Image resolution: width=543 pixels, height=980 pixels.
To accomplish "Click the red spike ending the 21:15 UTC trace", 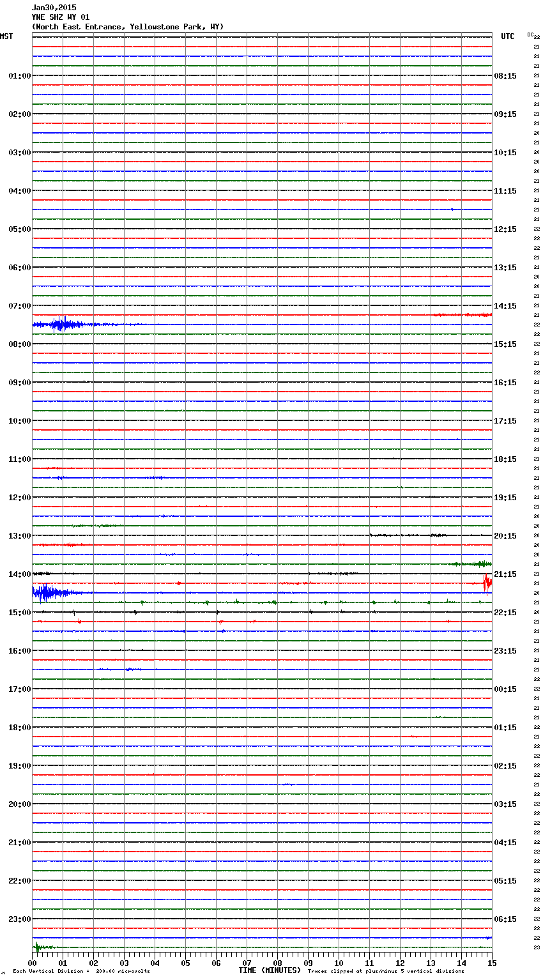I will (487, 583).
